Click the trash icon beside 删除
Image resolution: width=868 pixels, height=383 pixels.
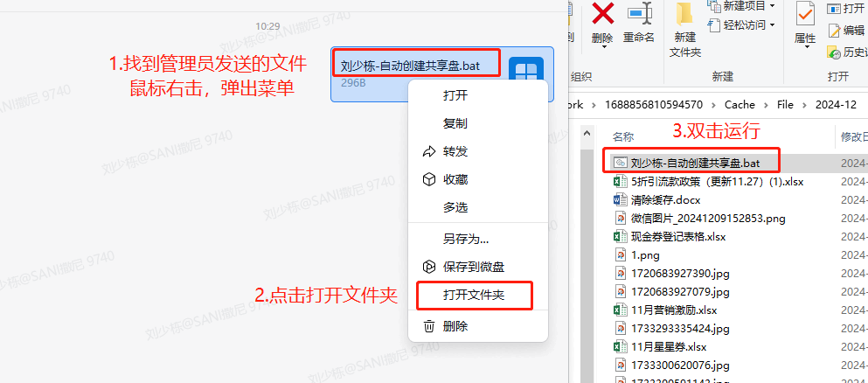point(429,326)
